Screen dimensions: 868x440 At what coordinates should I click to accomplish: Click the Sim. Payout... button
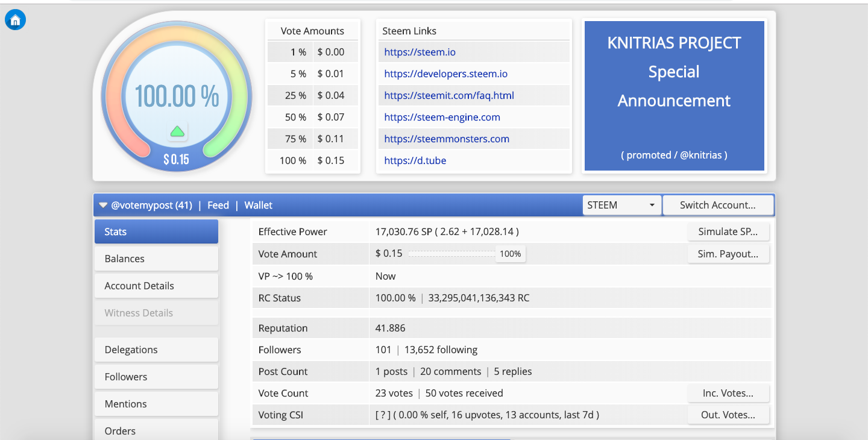coord(728,254)
